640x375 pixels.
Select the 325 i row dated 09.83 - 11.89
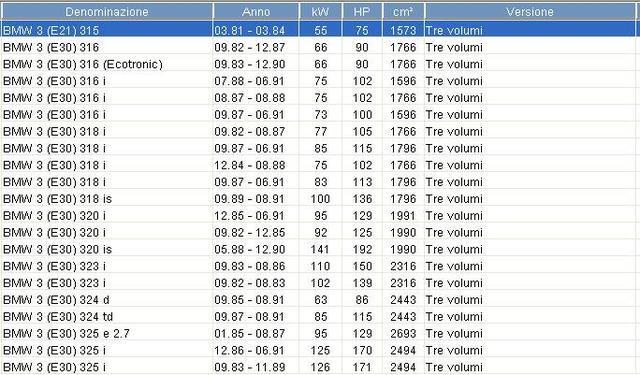click(318, 367)
